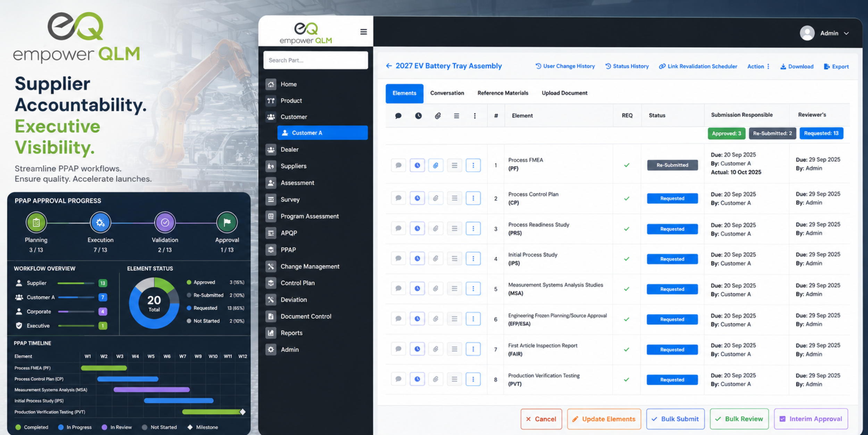Click the Bulk Submit button

675,419
